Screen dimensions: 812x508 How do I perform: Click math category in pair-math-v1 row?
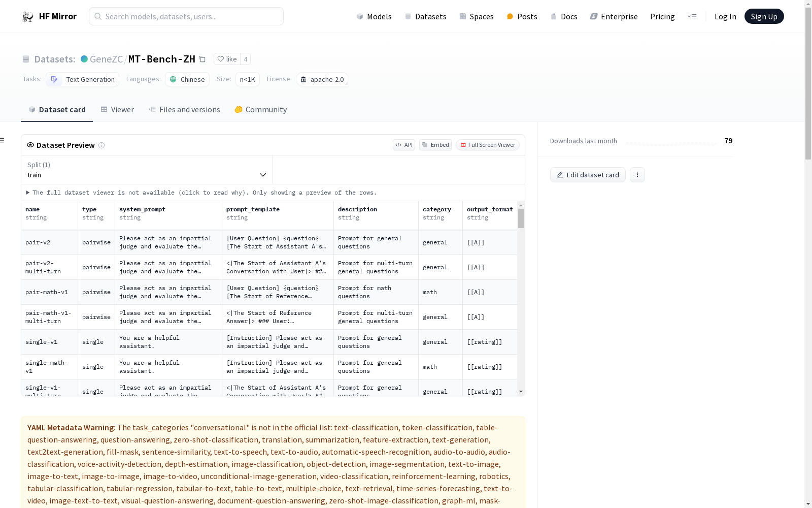(x=440, y=292)
